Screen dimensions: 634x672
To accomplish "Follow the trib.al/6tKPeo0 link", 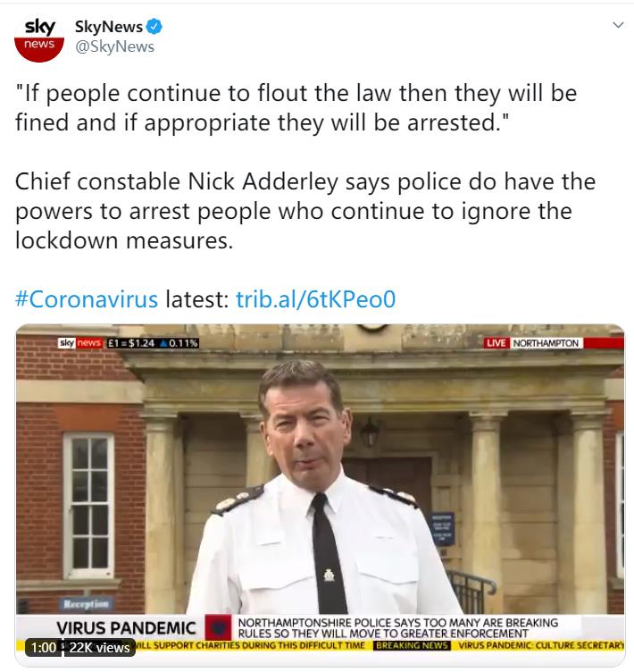I will [x=316, y=299].
